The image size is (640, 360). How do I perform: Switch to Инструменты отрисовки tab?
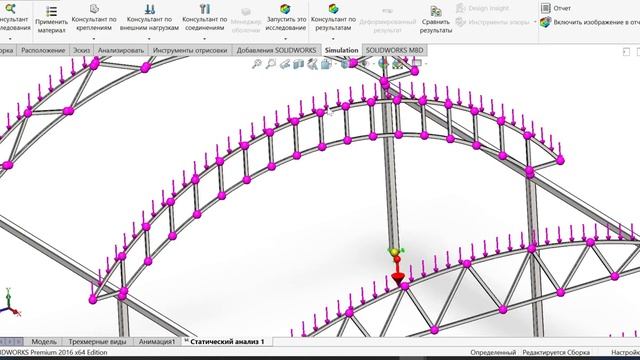190,50
